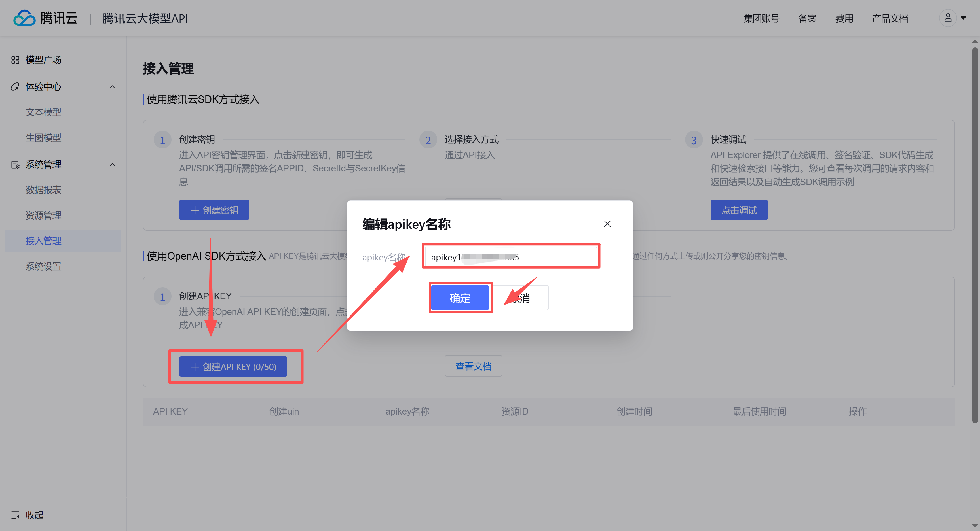
Task: Open the user account avatar icon
Action: pyautogui.click(x=948, y=18)
